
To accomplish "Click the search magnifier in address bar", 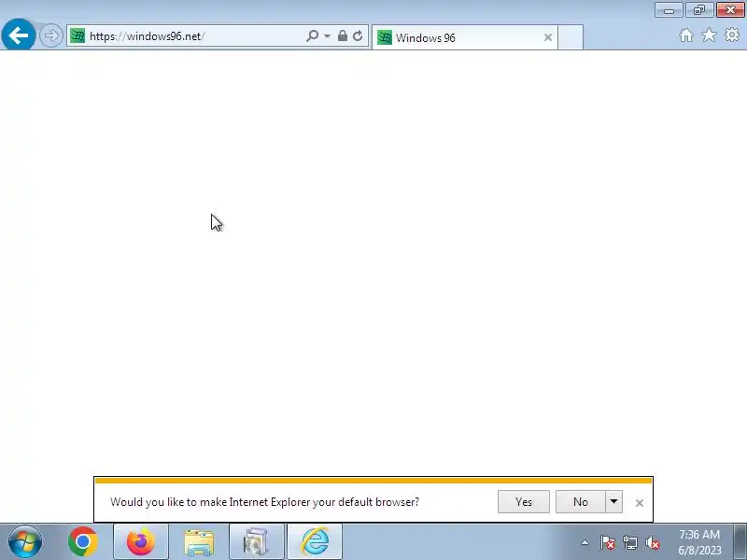I will tap(312, 35).
